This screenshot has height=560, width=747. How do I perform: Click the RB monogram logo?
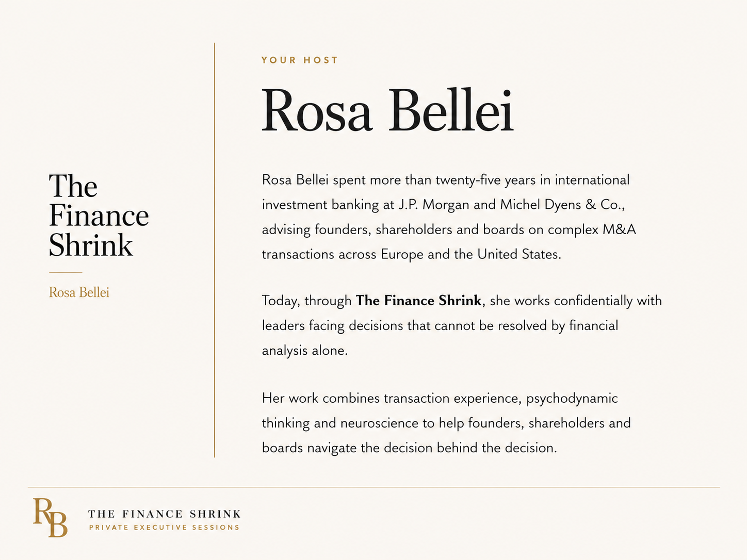pyautogui.click(x=51, y=518)
